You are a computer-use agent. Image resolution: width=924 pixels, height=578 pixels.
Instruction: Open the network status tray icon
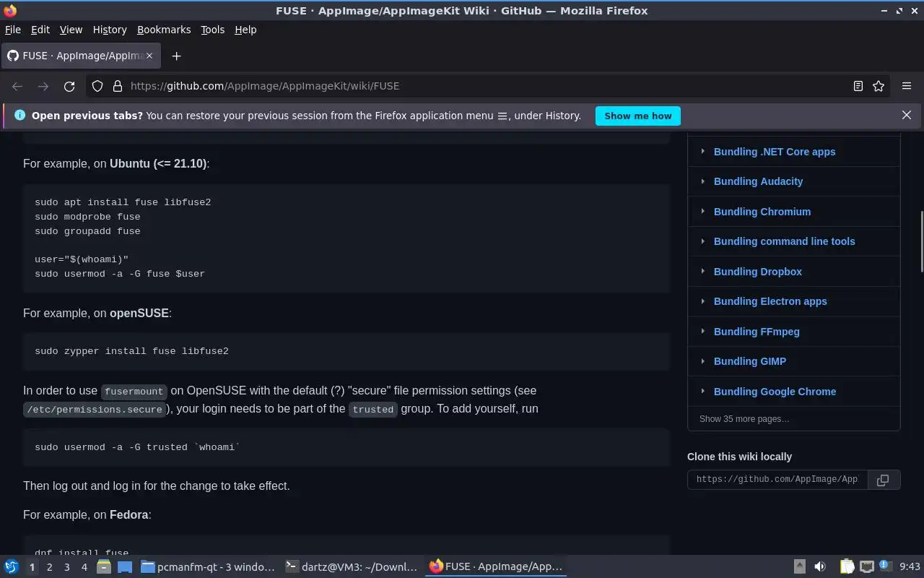point(867,567)
